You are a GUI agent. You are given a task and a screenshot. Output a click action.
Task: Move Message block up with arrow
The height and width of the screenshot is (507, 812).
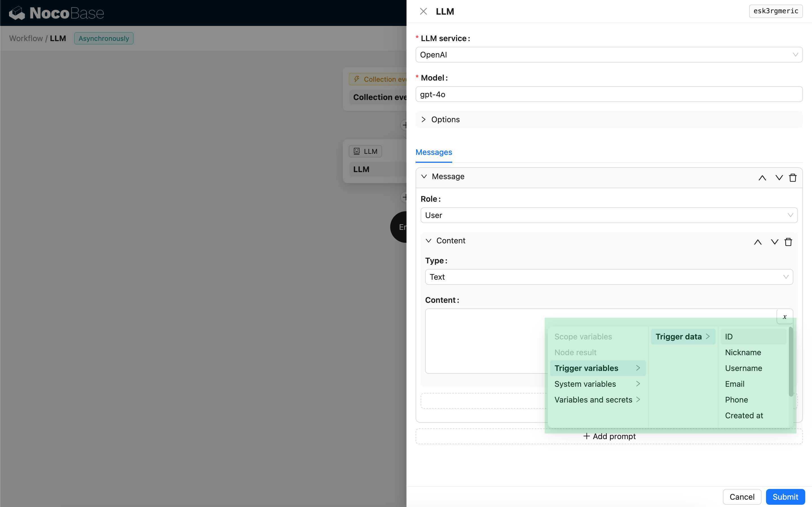(x=762, y=178)
